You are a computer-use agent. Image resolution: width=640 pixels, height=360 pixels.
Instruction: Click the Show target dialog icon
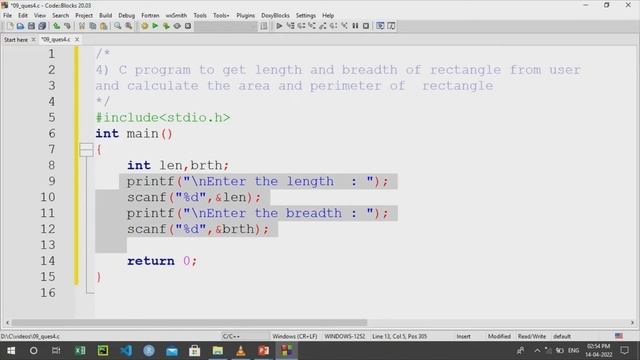pos(264,26)
